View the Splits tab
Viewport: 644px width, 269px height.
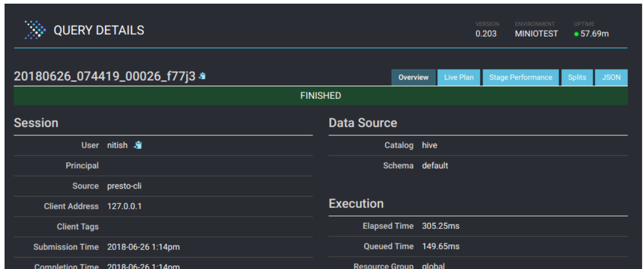[577, 77]
